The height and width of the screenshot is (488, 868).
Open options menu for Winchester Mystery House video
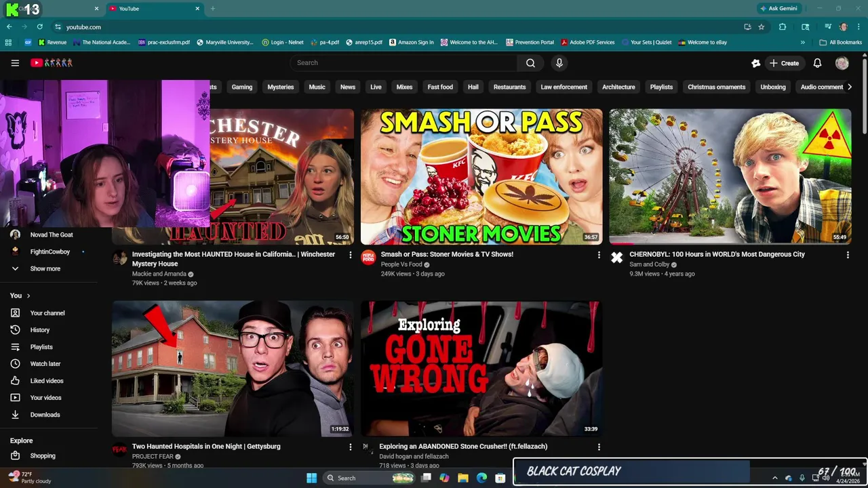350,255
